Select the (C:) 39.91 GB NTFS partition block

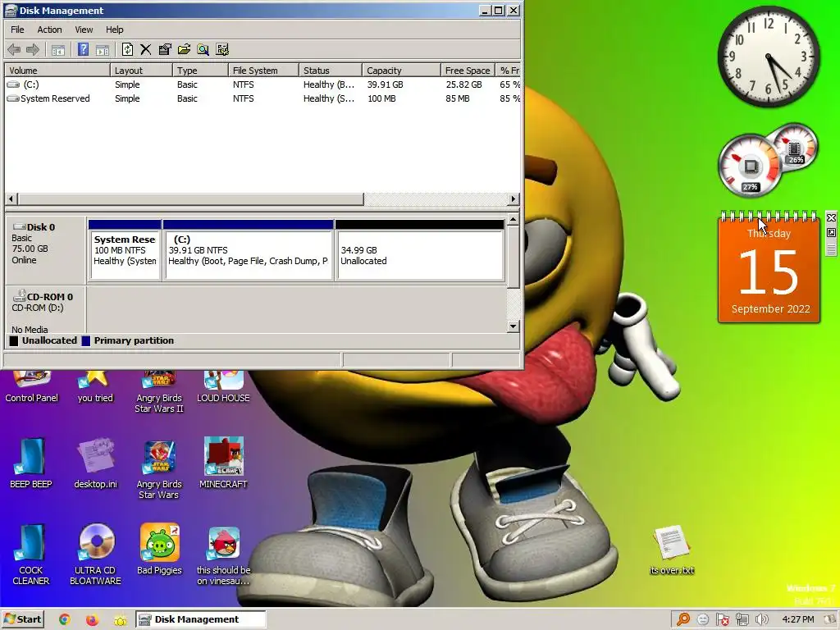[248, 250]
